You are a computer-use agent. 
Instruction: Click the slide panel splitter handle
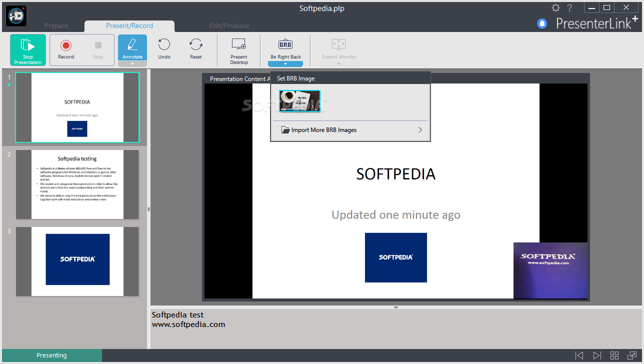(x=148, y=209)
